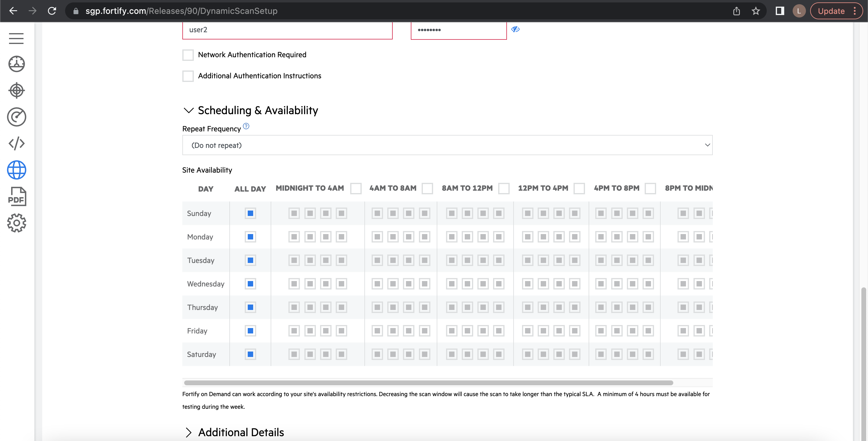Viewport: 868px width, 441px height.
Task: Open the settings gear icon
Action: coord(17,223)
